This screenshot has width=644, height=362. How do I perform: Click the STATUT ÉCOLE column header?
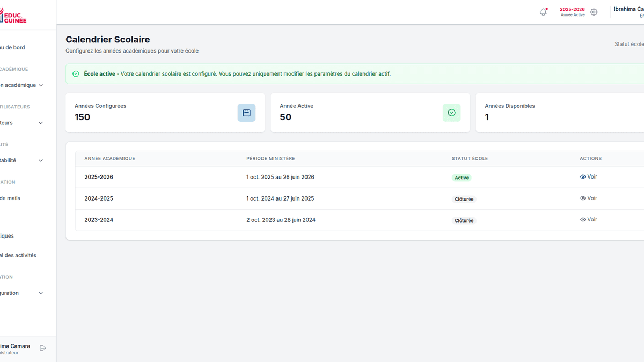pos(470,159)
